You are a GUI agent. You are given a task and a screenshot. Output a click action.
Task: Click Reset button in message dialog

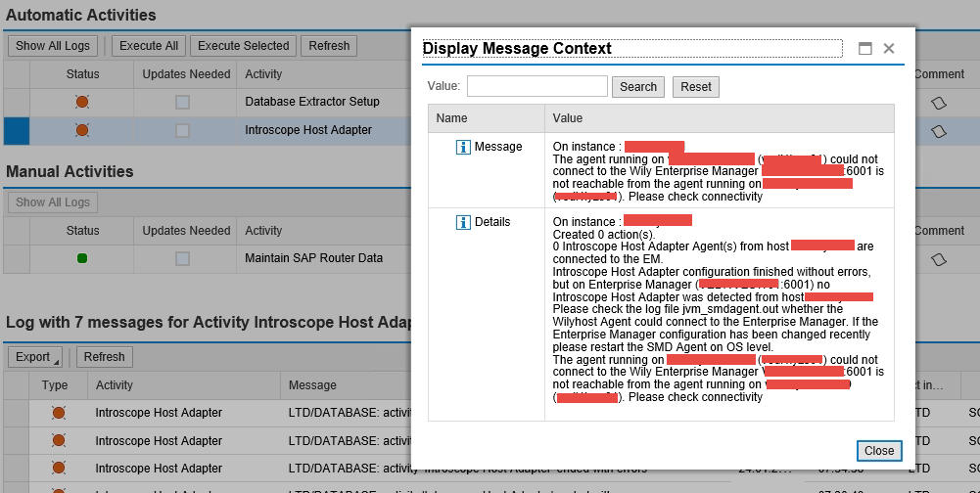point(696,87)
